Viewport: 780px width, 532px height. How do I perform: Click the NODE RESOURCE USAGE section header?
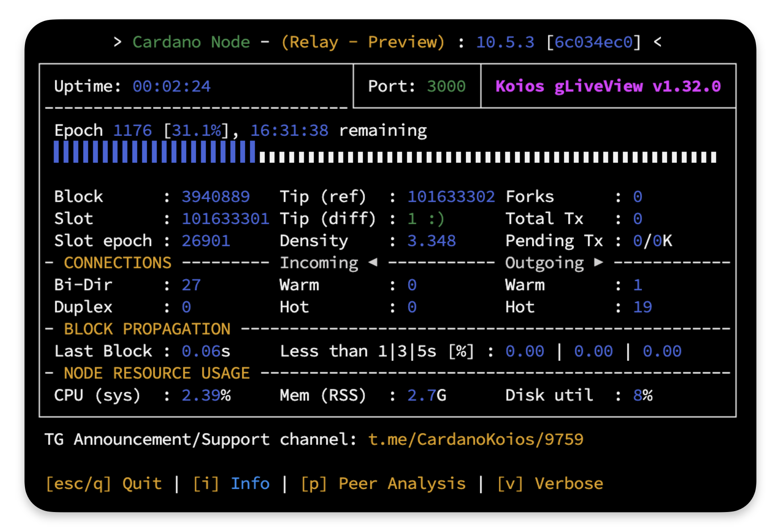pyautogui.click(x=157, y=373)
